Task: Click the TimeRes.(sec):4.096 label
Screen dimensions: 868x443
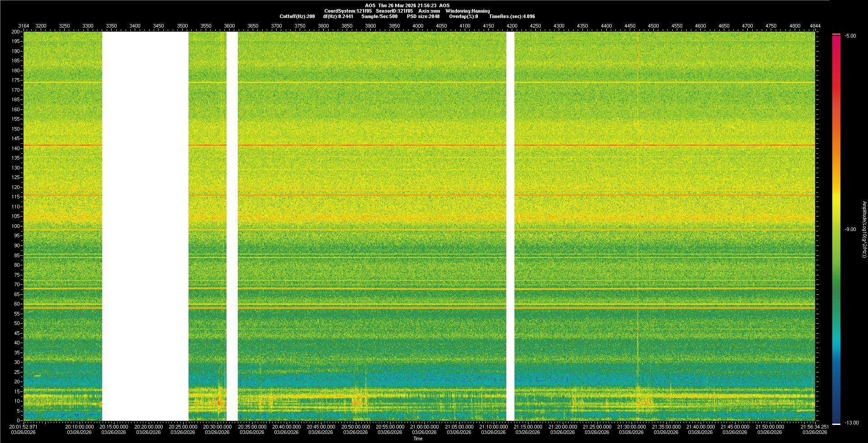Action: [x=512, y=16]
